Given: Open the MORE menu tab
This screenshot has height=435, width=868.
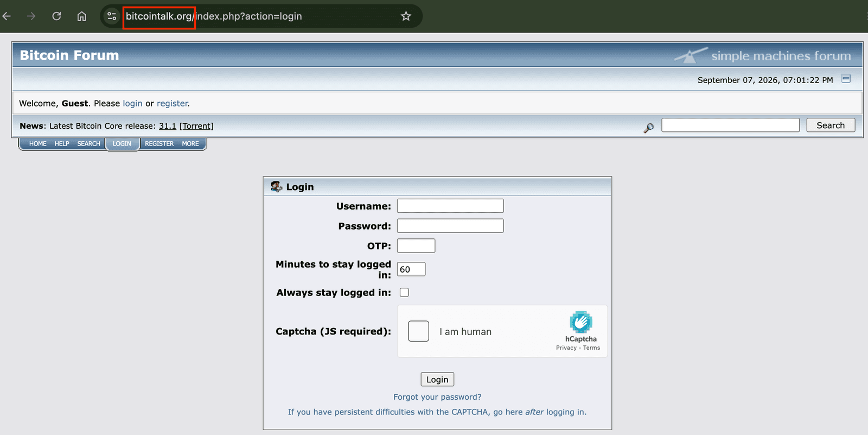Looking at the screenshot, I should pyautogui.click(x=190, y=144).
